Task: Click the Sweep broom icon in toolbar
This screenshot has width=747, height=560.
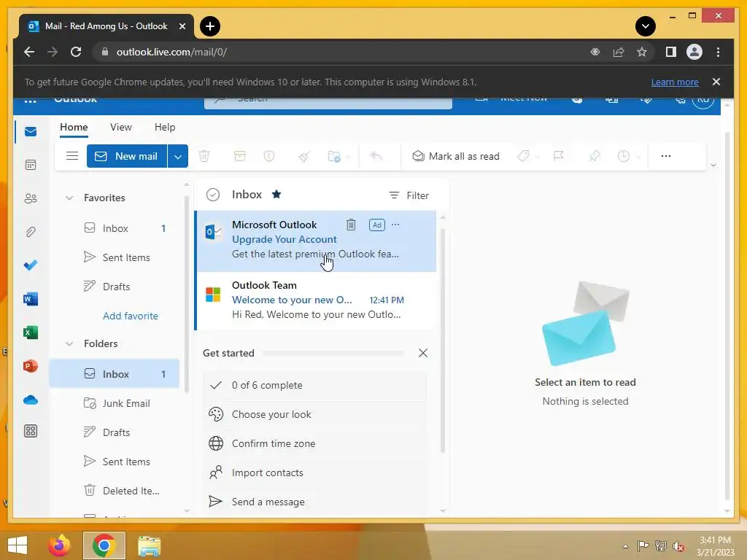Action: tap(304, 156)
